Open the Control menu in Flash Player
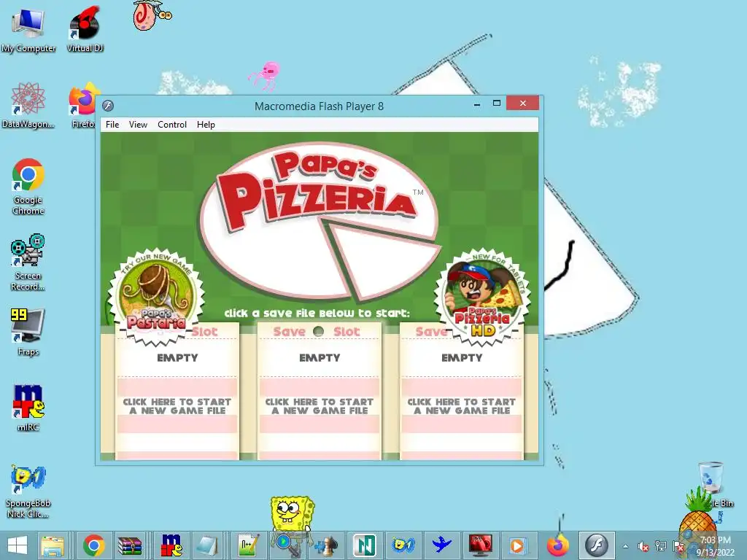 172,124
